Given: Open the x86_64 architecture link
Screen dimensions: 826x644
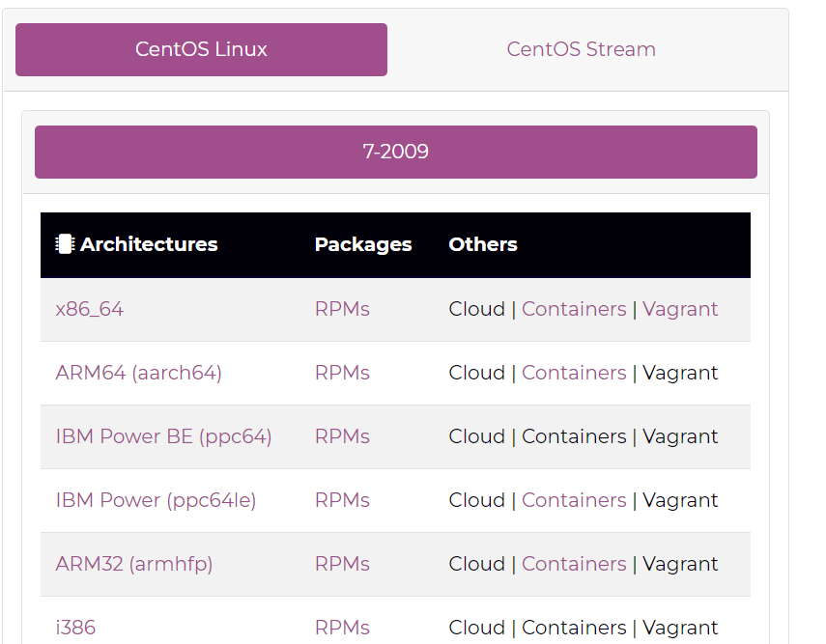Looking at the screenshot, I should [x=90, y=309].
